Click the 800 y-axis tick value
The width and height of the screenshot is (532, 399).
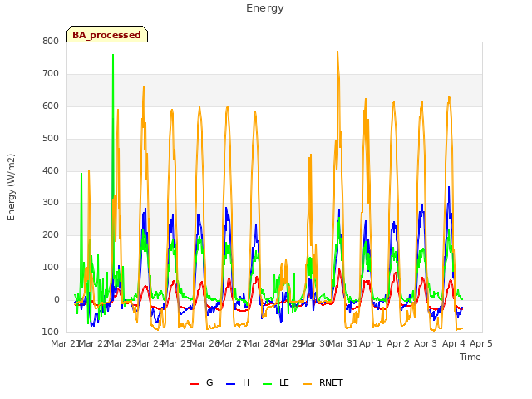click(51, 41)
